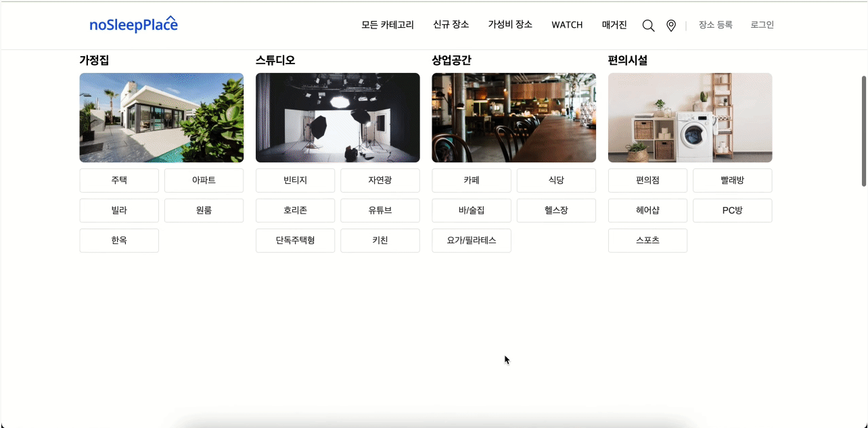Viewport: 868px width, 428px height.
Task: Select the 원룸 category button
Action: click(x=204, y=210)
